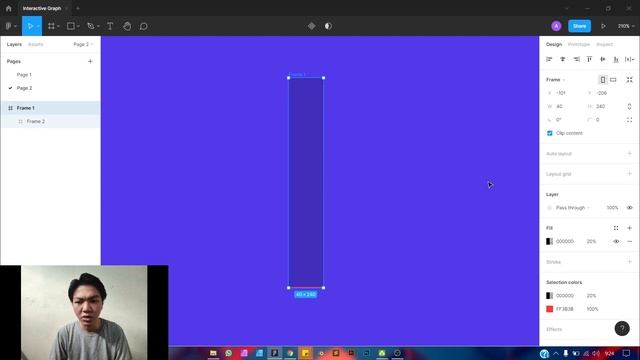Select the Rectangle shape tool
Screen dimensions: 640x360
coord(71,26)
